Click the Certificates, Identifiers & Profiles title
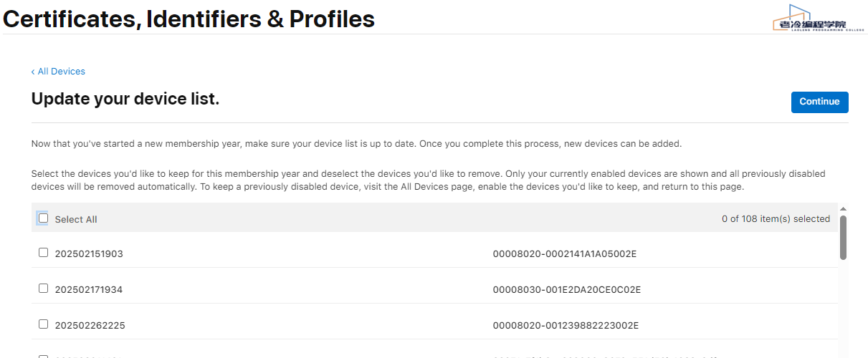868x358 pixels. [189, 19]
